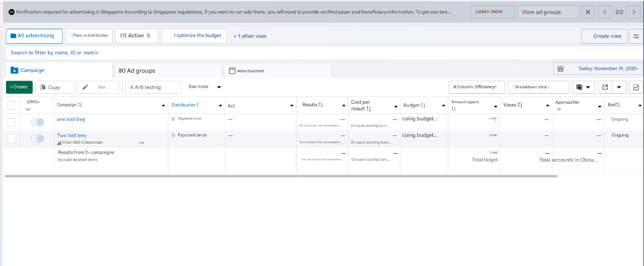
Task: Start X A/B testing
Action: 153,87
